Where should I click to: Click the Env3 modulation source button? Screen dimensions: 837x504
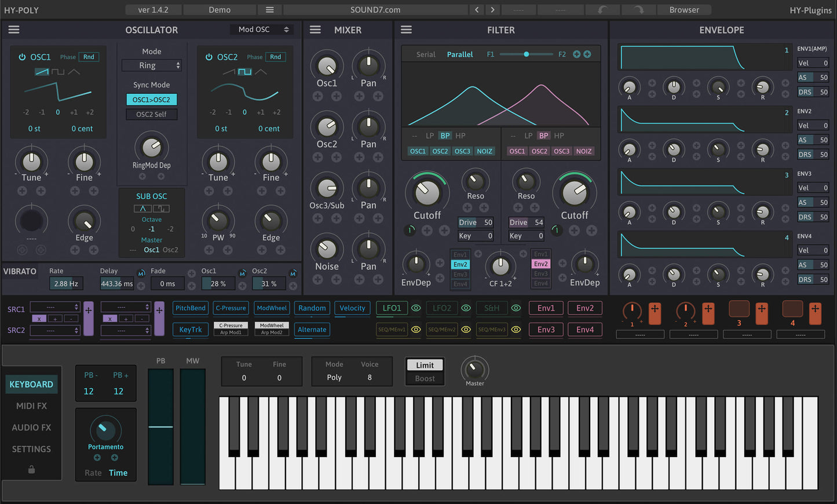click(x=546, y=330)
